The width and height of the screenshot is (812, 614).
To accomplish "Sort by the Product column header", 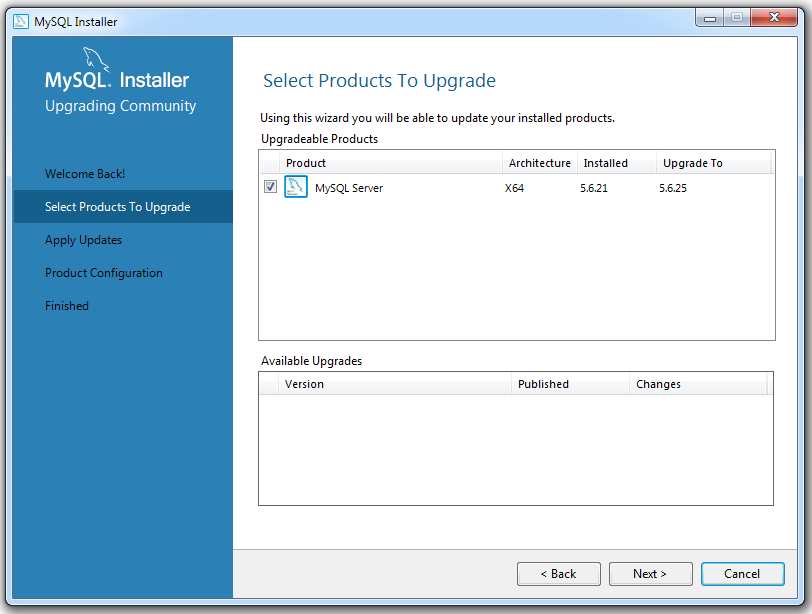I will click(390, 163).
